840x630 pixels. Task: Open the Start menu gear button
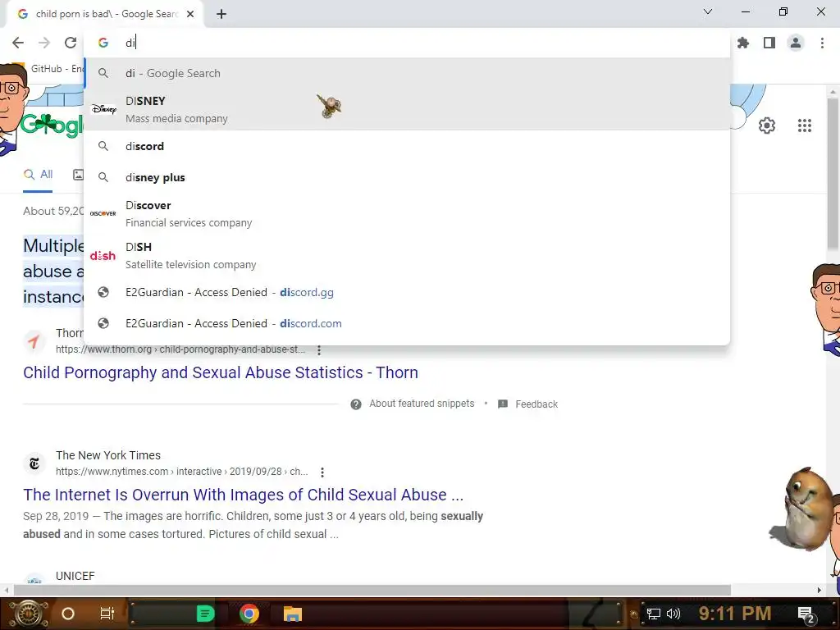(28, 614)
